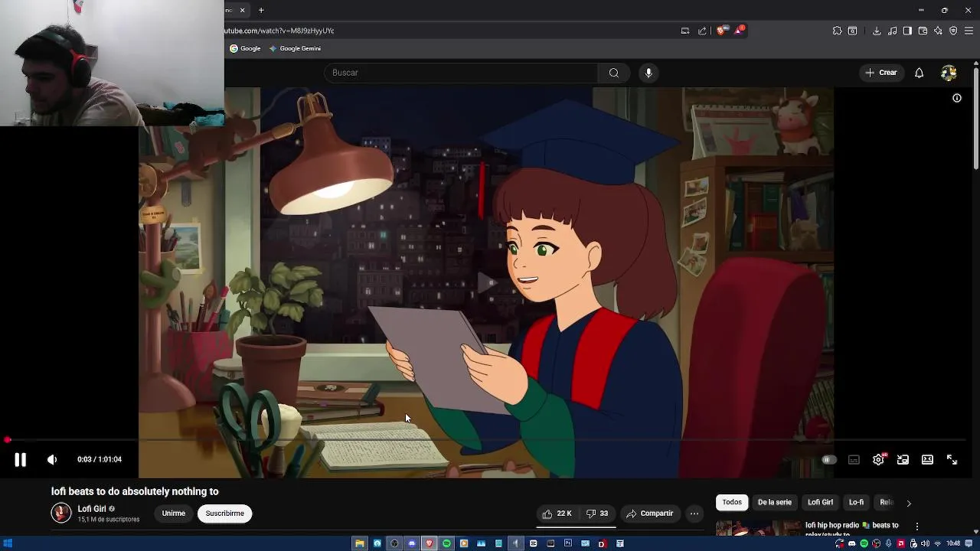
Task: Pause the video with the pause button
Action: coord(21,459)
